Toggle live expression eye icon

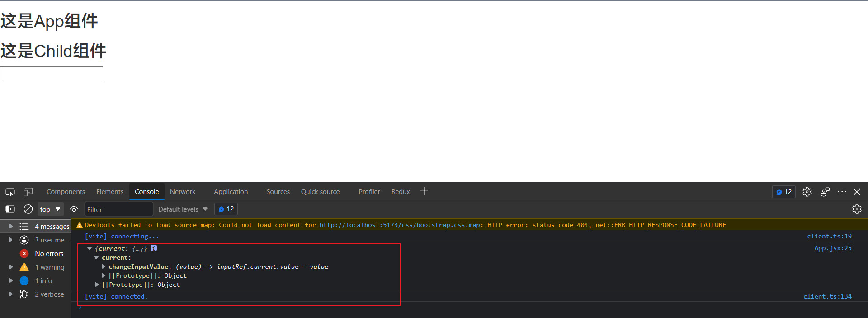(x=74, y=209)
